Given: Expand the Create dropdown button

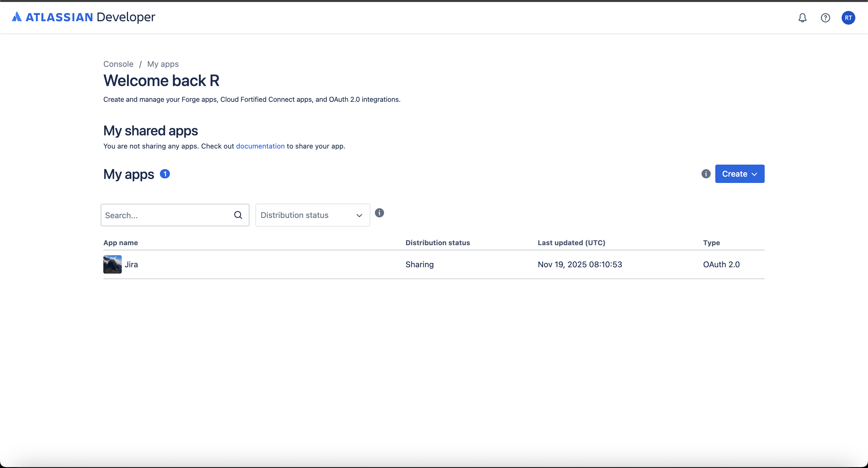Looking at the screenshot, I should (739, 174).
